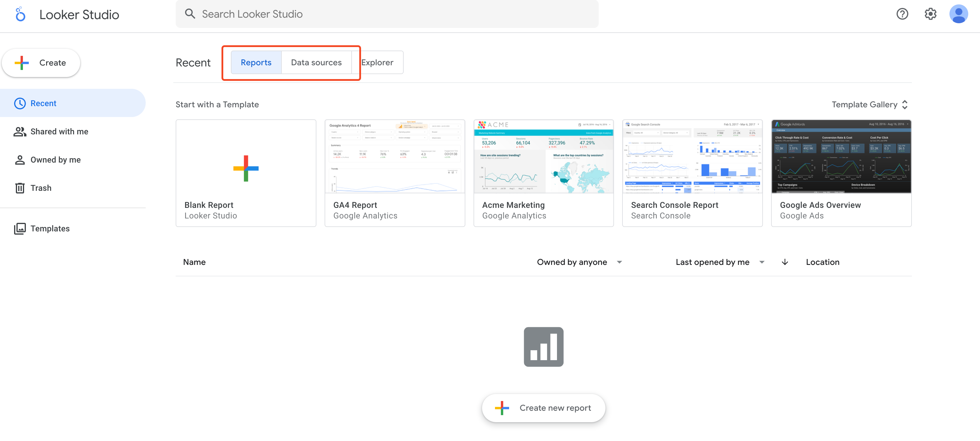Open the Looker Studio help icon
Viewport: 980px width, 441px height.
tap(902, 14)
